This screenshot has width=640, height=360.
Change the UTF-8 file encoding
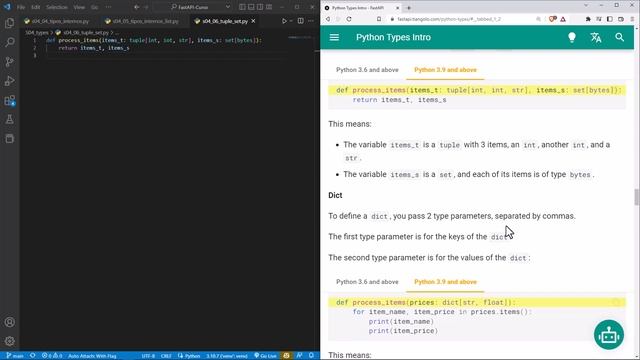(148, 356)
